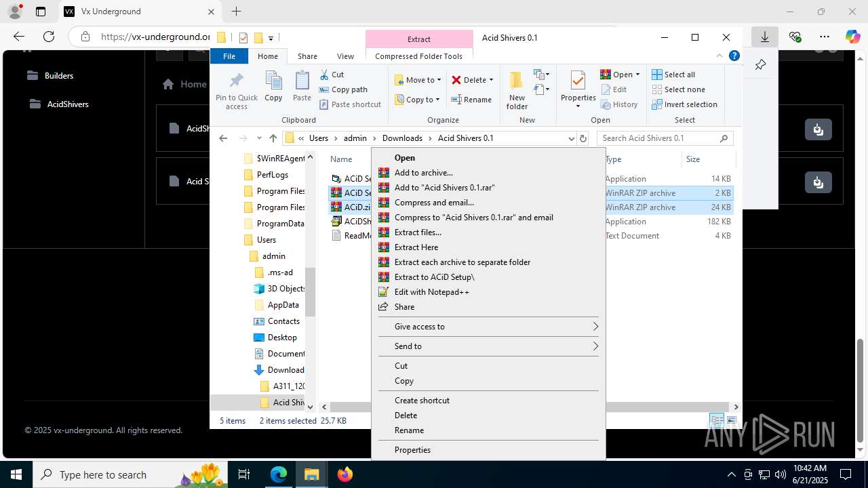Viewport: 868px width, 488px height.
Task: Open the Copy to dropdown
Action: (x=418, y=100)
